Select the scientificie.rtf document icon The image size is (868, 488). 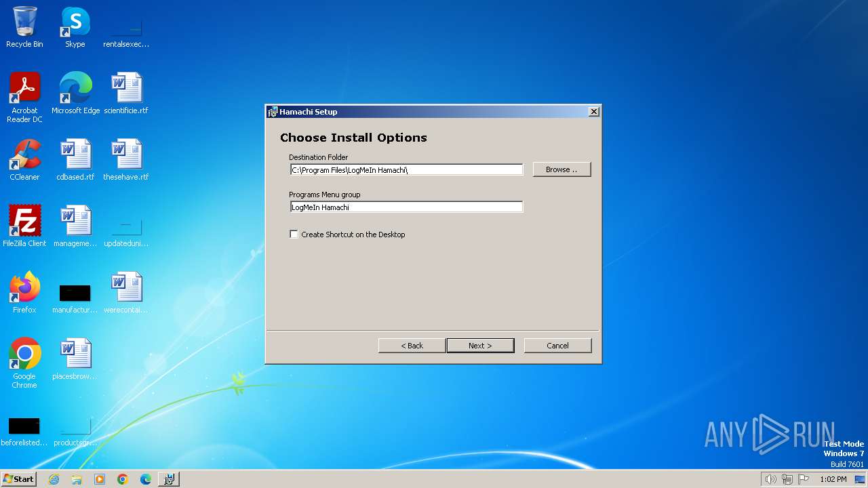coord(126,94)
